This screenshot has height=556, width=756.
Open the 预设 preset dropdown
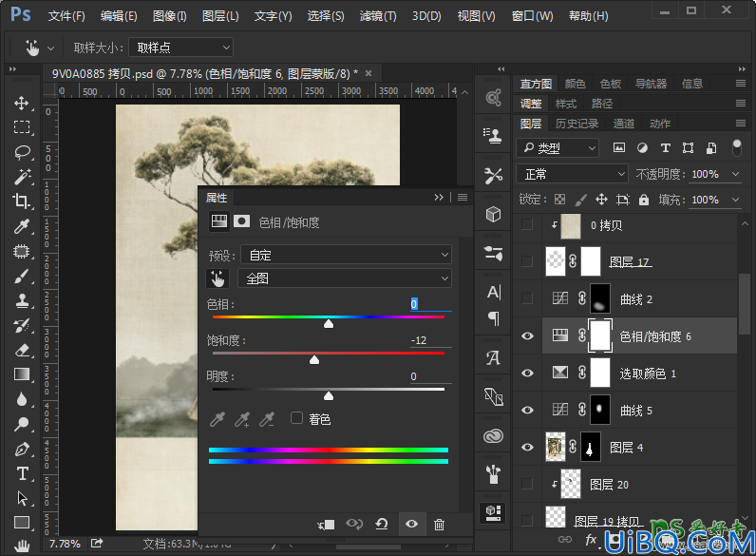tap(346, 255)
